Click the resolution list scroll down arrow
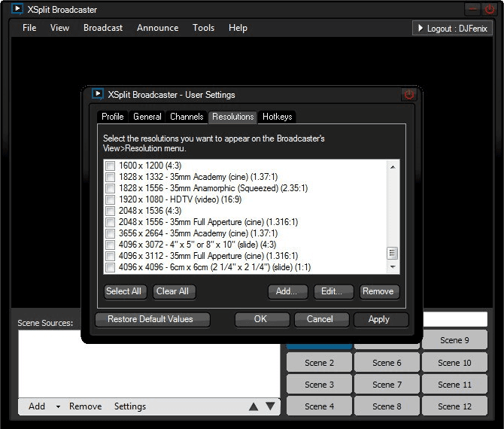 (393, 267)
